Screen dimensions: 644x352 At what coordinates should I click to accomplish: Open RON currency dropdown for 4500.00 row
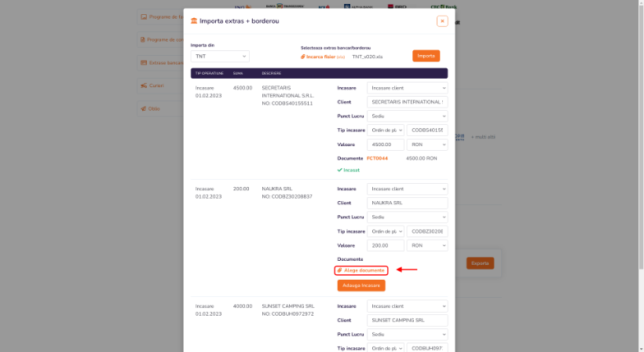click(427, 145)
